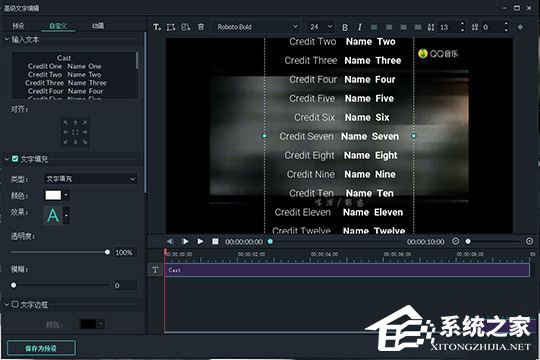Uncheck the 文字填充 checkbox

coord(15,159)
